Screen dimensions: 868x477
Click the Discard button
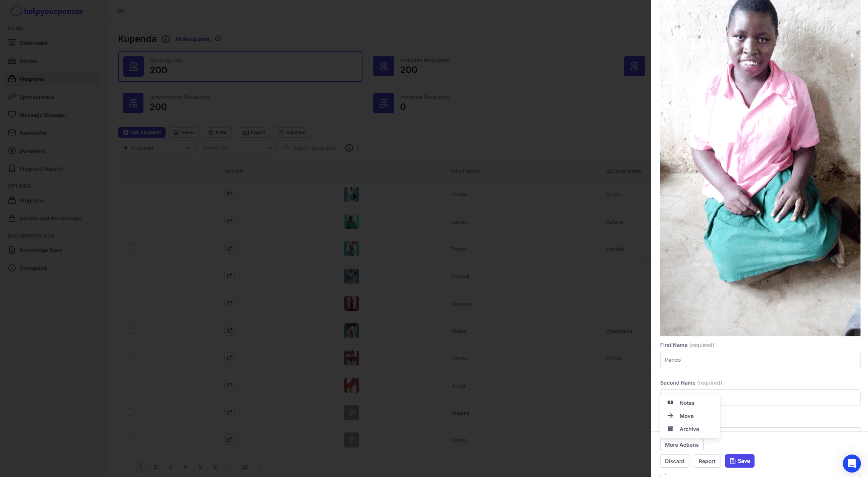(x=674, y=461)
